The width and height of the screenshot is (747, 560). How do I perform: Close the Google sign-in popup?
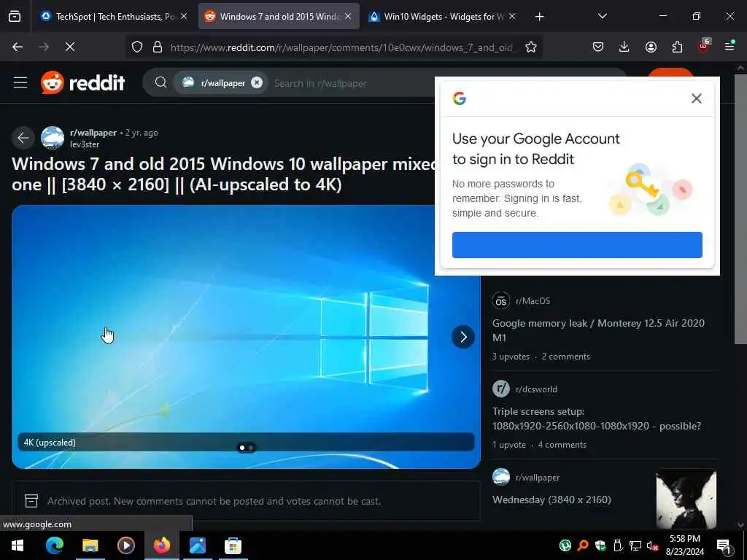point(697,98)
